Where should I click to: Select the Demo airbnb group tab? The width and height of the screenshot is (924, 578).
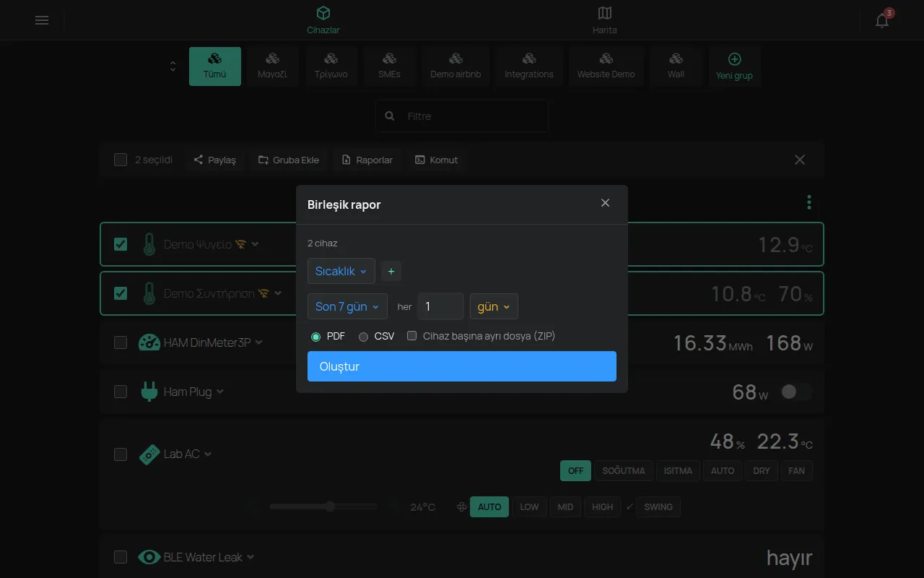tap(456, 66)
